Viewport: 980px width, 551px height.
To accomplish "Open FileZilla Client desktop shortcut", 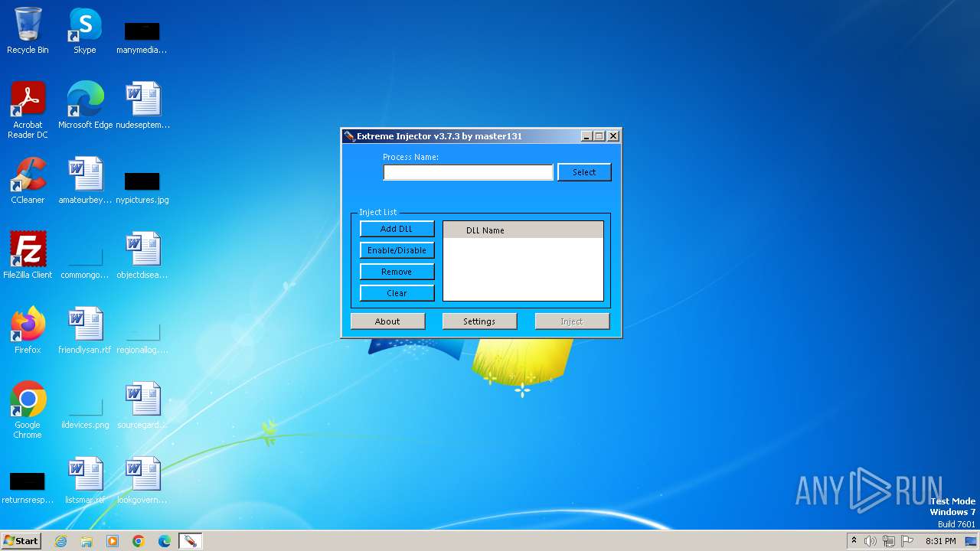I will 28,255.
